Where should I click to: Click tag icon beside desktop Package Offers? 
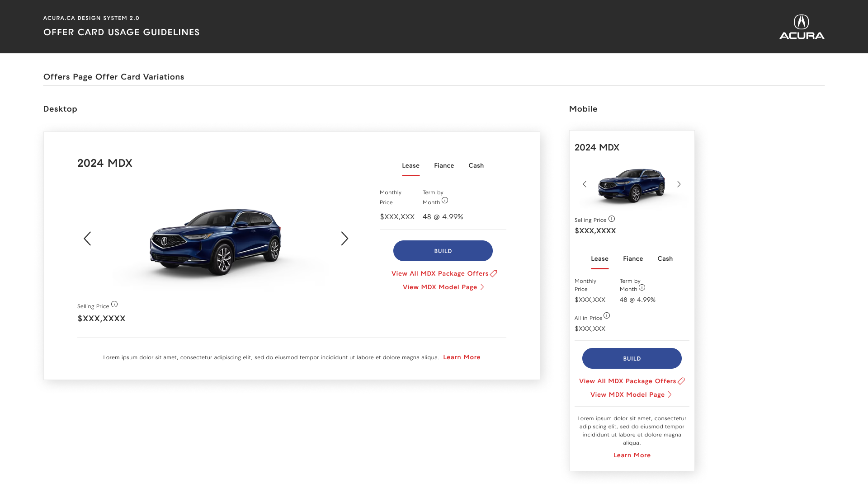[x=494, y=273]
